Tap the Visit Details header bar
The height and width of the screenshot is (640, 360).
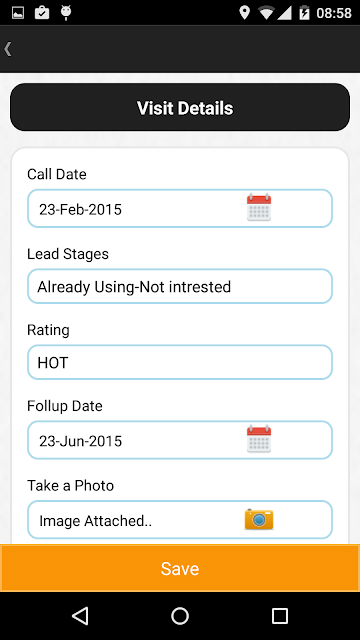coord(180,107)
